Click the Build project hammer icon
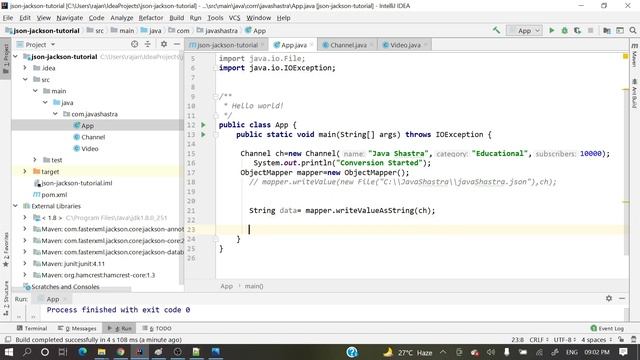Screen dimensions: 640x360 point(496,30)
